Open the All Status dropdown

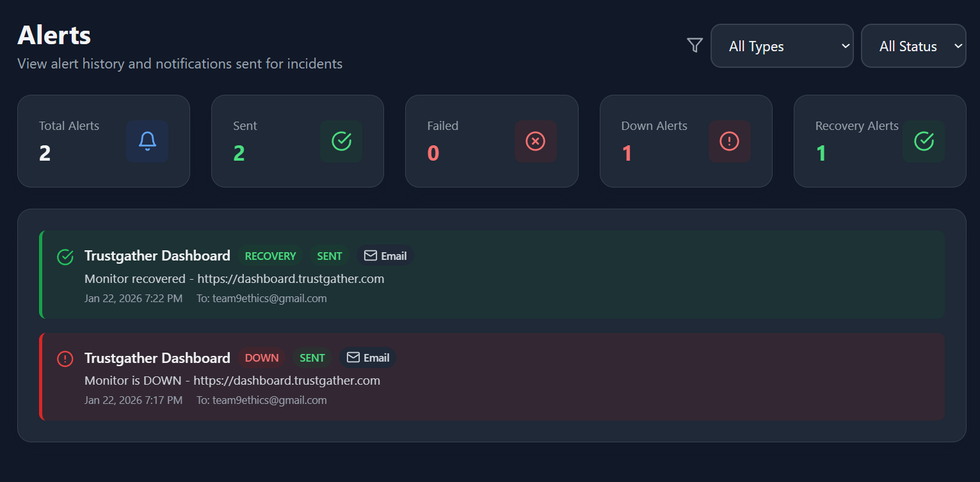[913, 45]
